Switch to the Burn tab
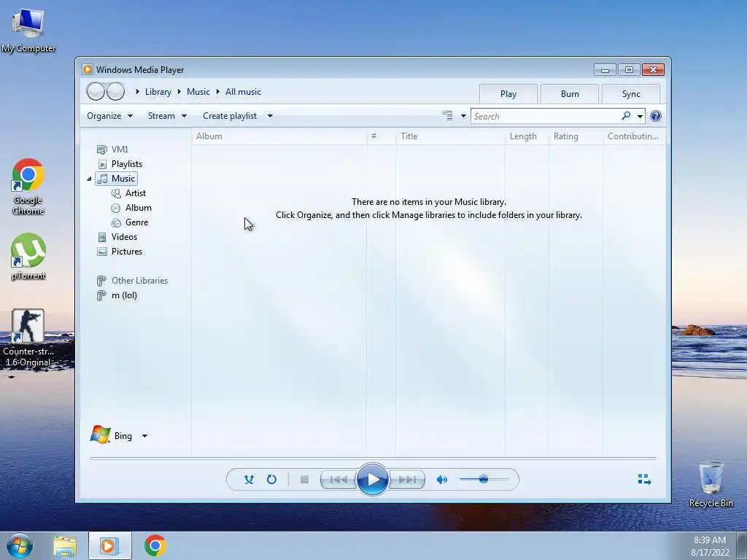This screenshot has width=747, height=560. (x=570, y=94)
